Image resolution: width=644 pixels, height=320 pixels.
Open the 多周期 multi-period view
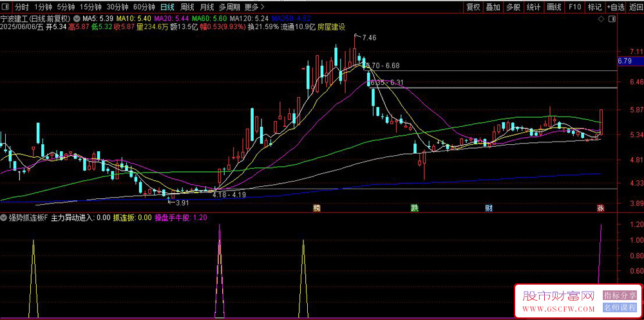click(229, 7)
